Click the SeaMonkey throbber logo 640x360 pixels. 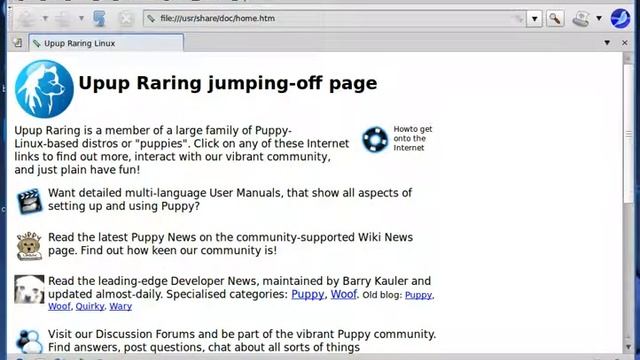point(620,18)
